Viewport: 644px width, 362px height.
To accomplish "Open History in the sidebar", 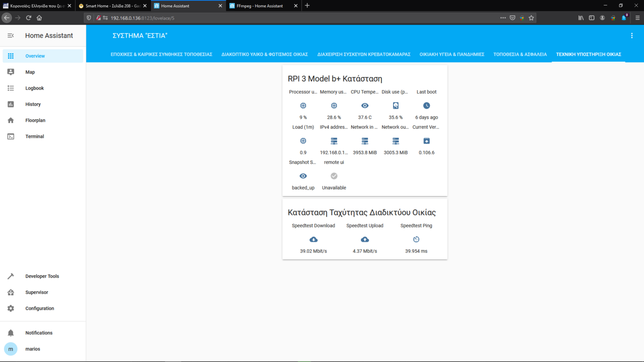I will [x=43, y=104].
